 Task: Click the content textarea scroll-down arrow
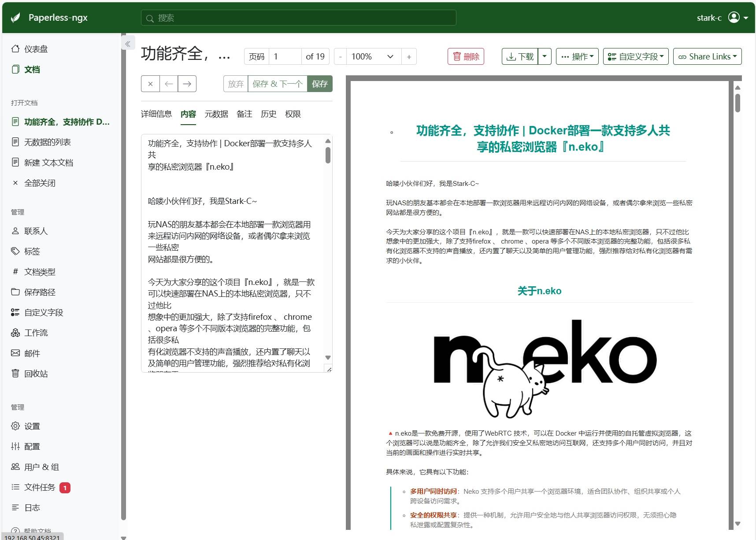(x=328, y=358)
